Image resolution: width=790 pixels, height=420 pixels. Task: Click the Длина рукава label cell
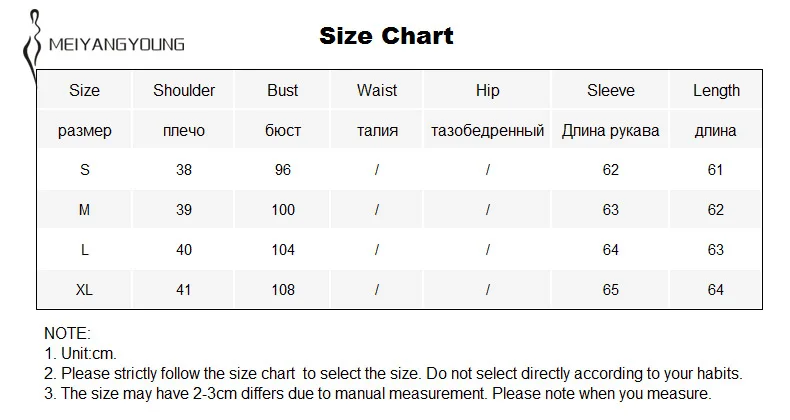pos(611,130)
